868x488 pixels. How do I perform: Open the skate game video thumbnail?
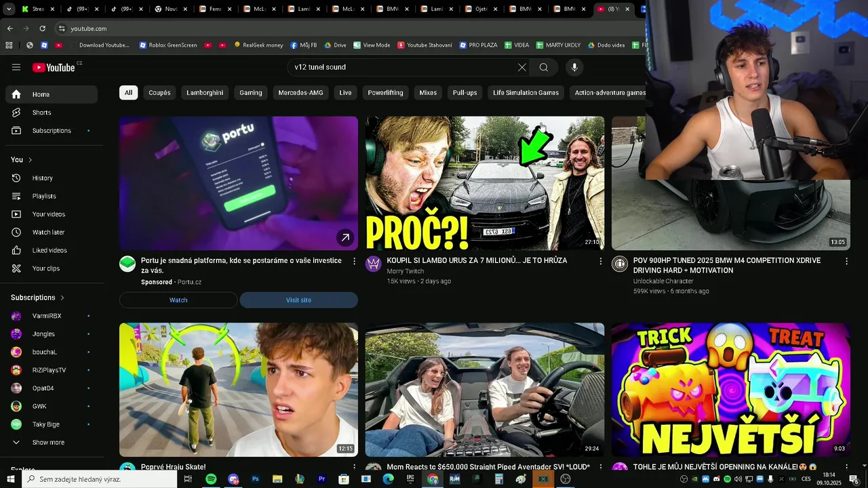pyautogui.click(x=239, y=390)
